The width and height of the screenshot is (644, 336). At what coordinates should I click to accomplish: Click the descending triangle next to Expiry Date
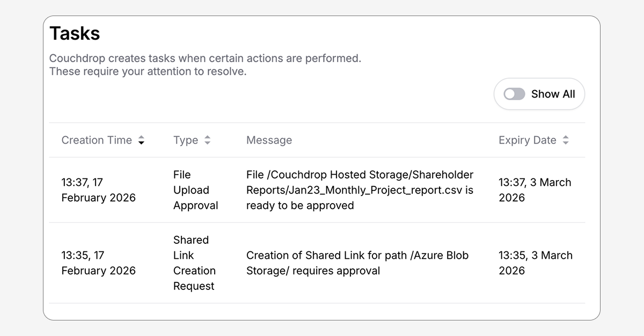(566, 143)
